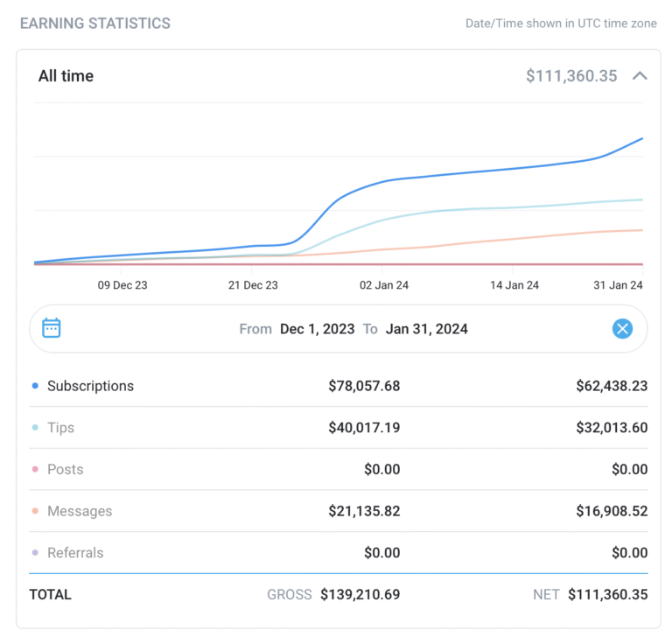Click the Subscriptions blue legend dot
Image resolution: width=672 pixels, height=637 pixels.
(35, 386)
